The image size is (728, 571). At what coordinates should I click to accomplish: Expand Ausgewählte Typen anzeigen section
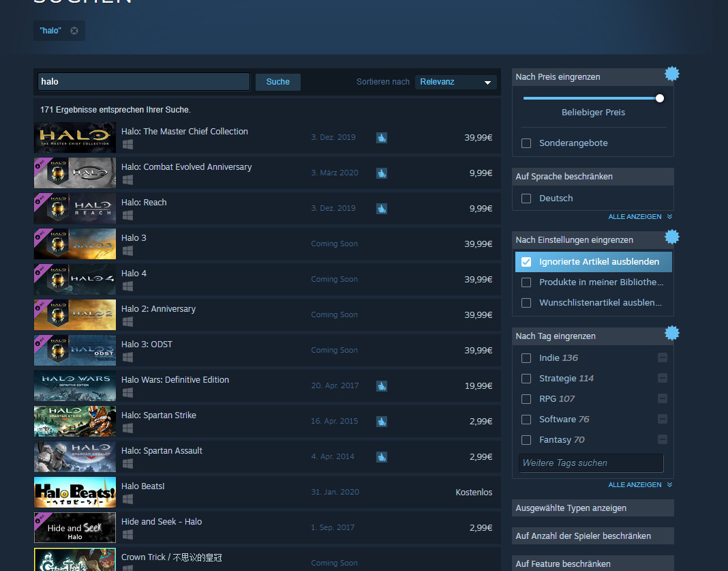[592, 508]
